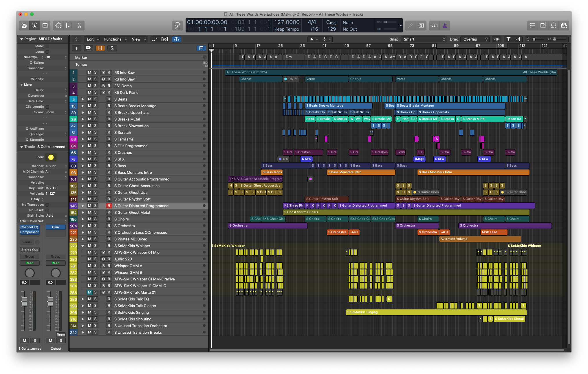This screenshot has width=588, height=374.
Task: Click the Gain plugin on Output strip
Action: point(56,227)
